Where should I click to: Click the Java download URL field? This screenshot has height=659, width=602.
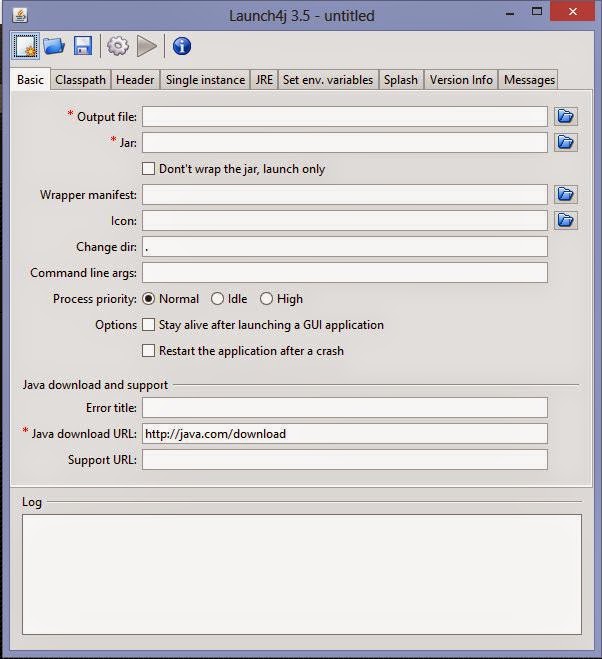point(345,434)
